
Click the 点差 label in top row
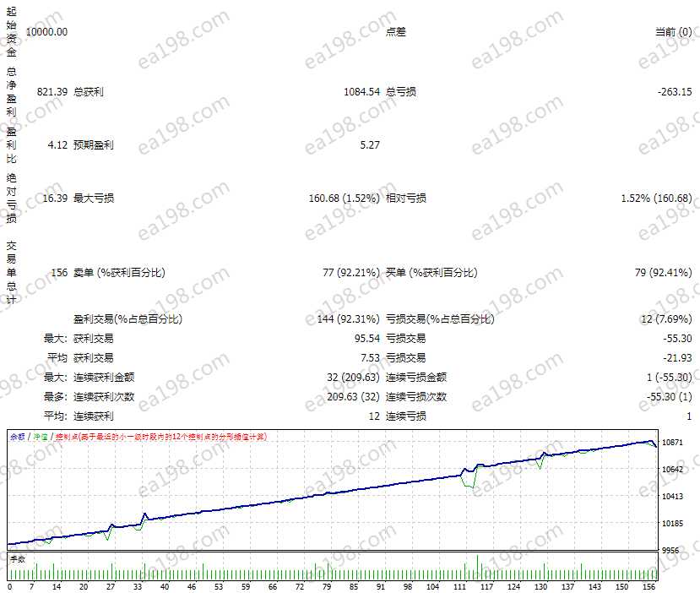(396, 31)
